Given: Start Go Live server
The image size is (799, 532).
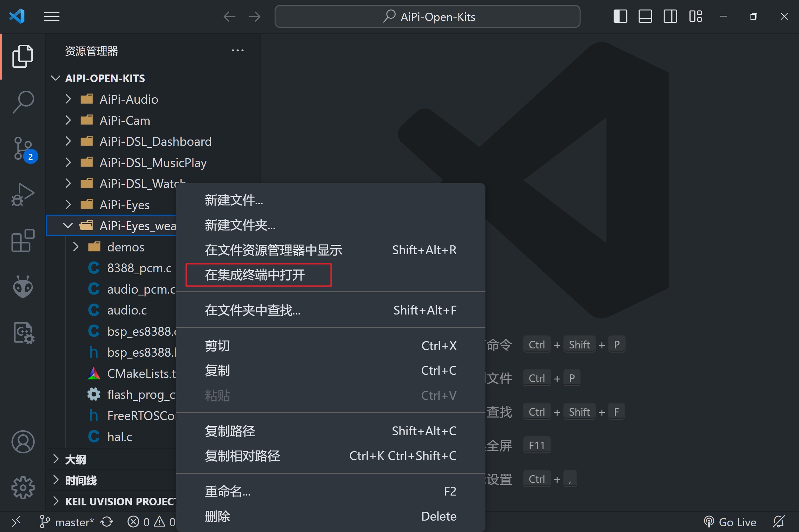Looking at the screenshot, I should coord(730,522).
